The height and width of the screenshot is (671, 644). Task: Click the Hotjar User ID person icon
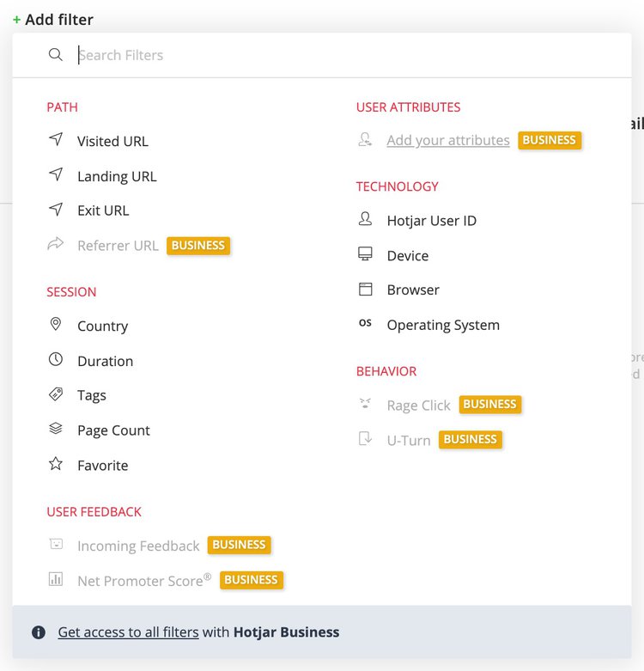pyautogui.click(x=365, y=219)
